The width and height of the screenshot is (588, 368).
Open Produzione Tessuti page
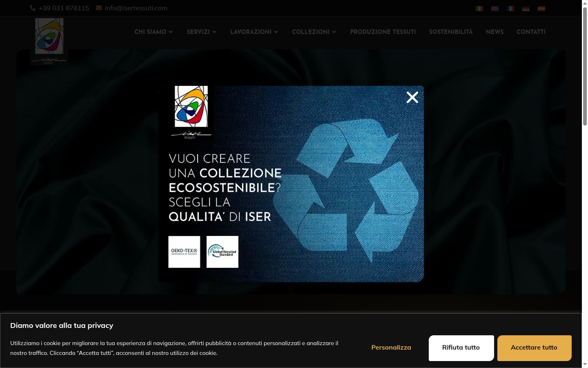383,32
